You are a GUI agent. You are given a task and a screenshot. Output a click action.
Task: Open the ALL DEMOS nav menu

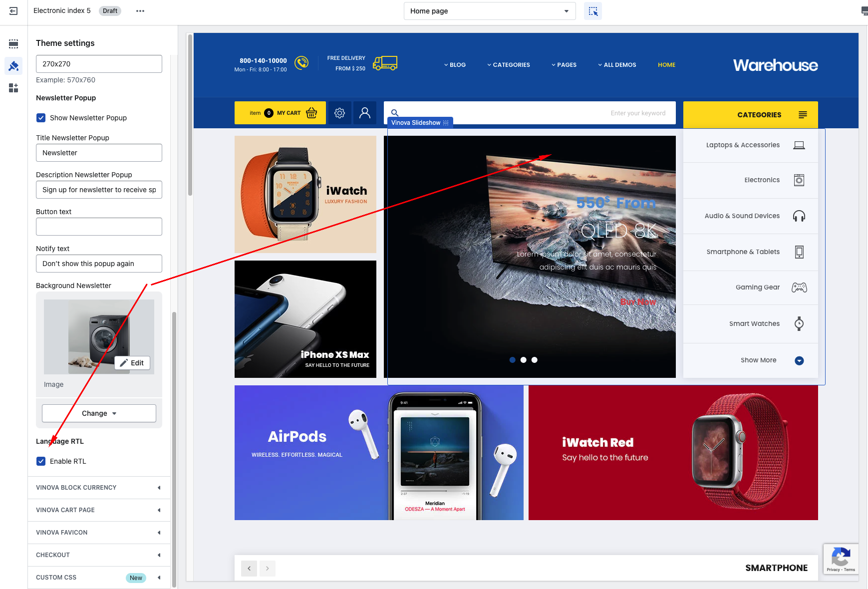(617, 65)
